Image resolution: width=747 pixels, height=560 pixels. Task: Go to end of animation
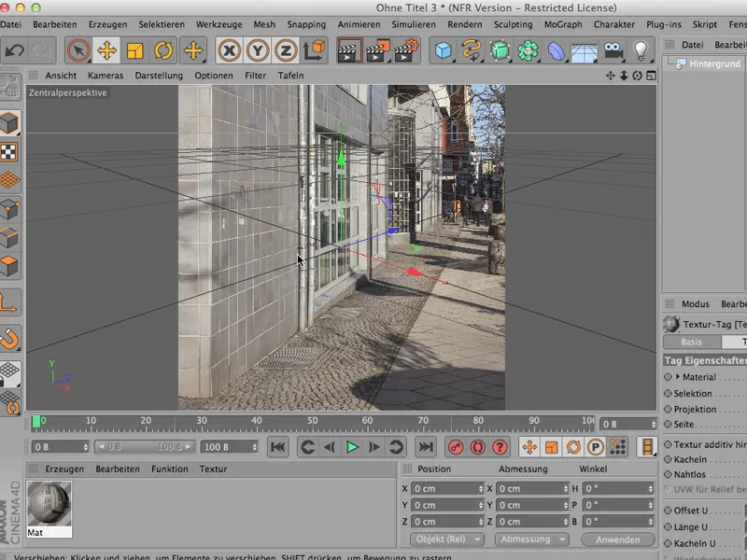click(x=426, y=447)
